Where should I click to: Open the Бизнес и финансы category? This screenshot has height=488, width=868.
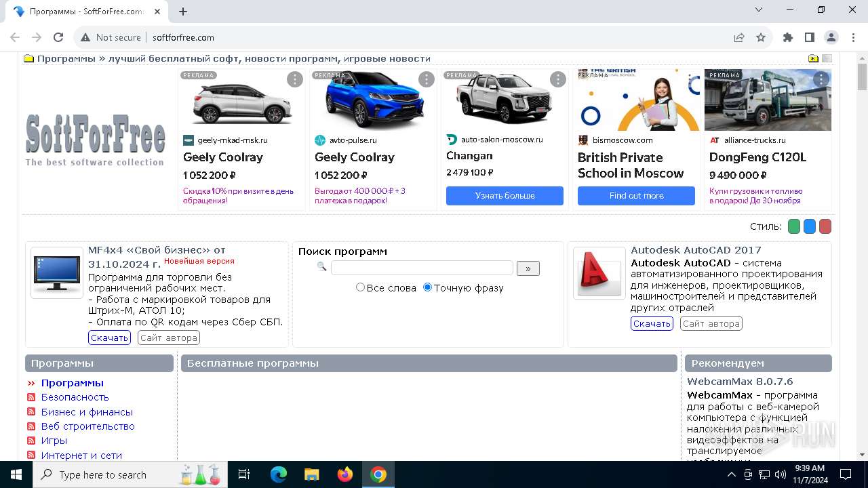tap(87, 412)
